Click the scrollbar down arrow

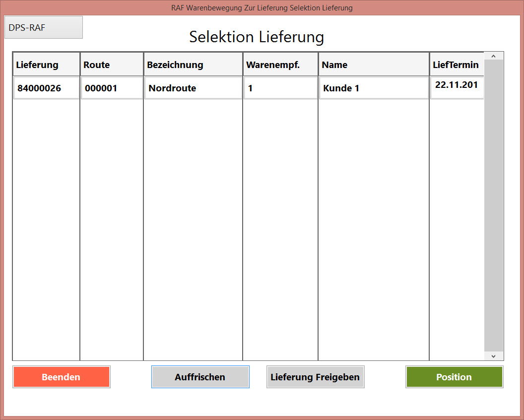[493, 356]
